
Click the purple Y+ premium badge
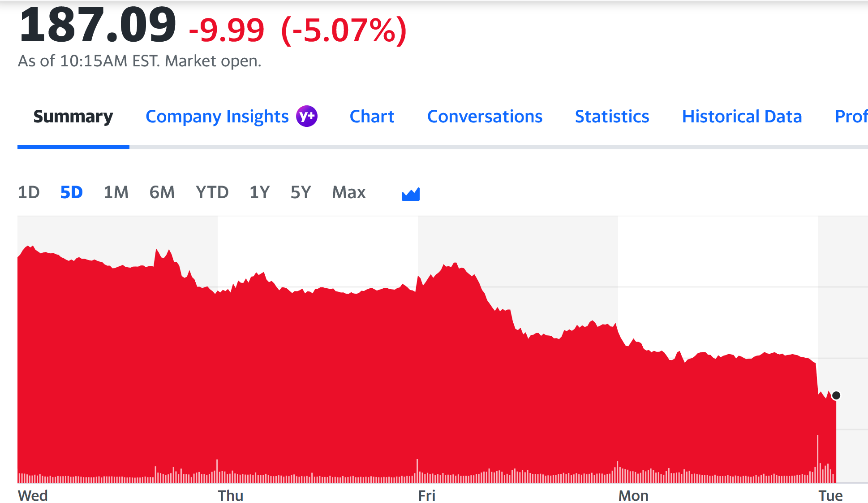pyautogui.click(x=307, y=116)
